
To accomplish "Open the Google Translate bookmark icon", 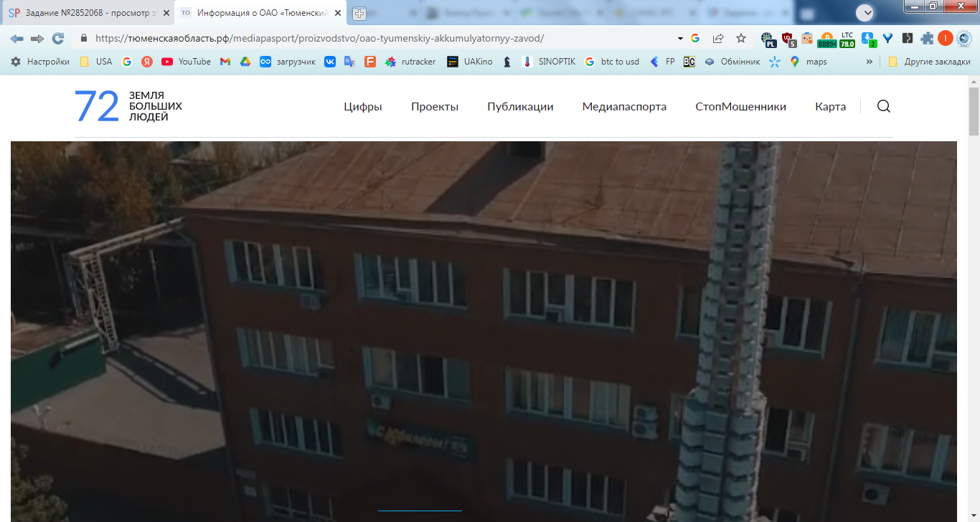I will coord(349,62).
